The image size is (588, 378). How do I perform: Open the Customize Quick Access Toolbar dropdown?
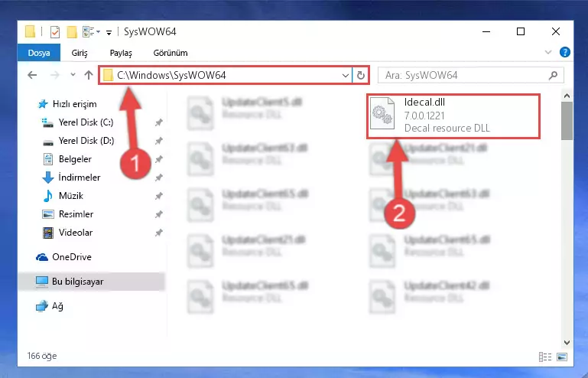point(109,33)
